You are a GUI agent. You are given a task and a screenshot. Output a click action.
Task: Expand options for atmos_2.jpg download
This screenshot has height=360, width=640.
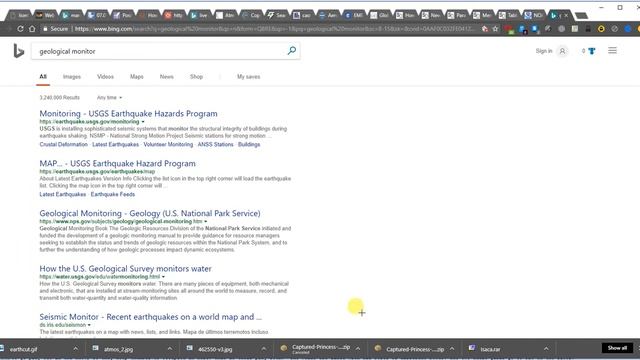pos(170,349)
